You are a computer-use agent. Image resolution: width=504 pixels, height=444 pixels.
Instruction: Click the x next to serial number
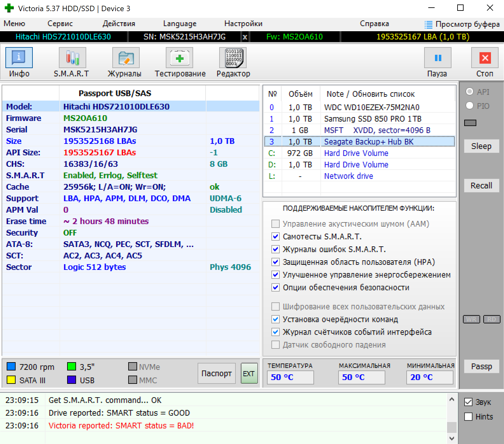tap(245, 37)
